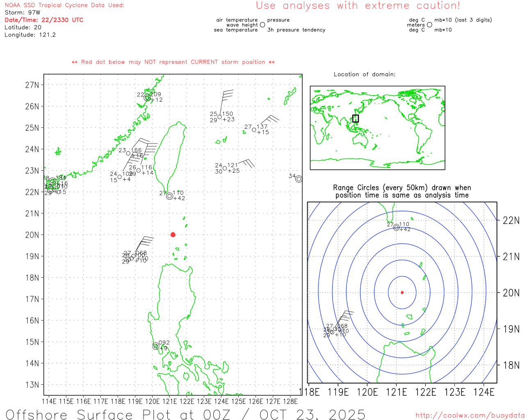
Task: Click the wind barb at the 150 station
Action: coord(226,103)
